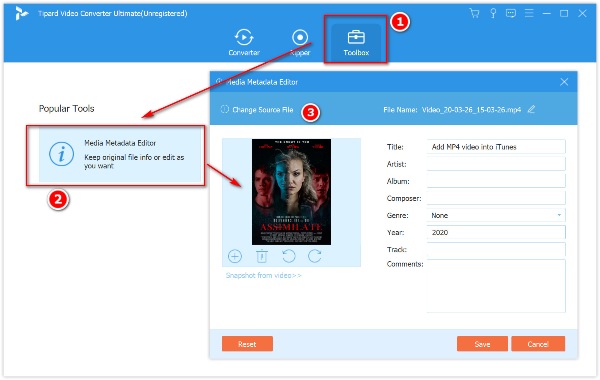Switch to the Converter tab
This screenshot has width=600, height=380.
click(244, 42)
